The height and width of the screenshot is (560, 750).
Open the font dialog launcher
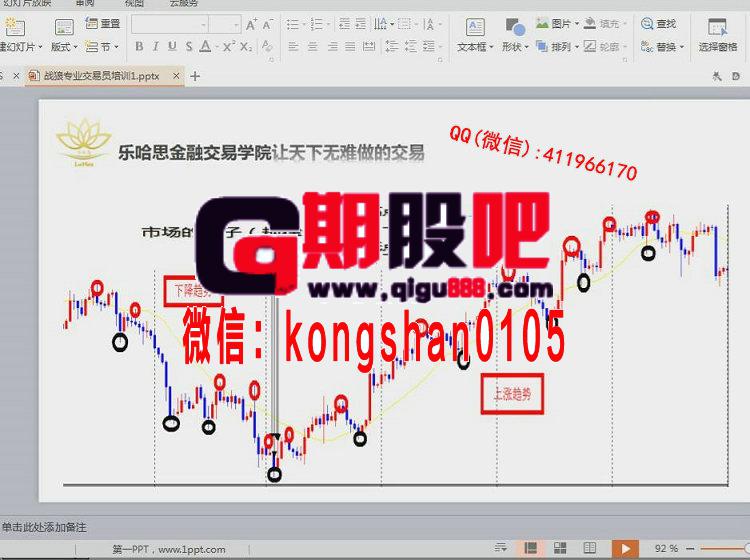tap(271, 59)
